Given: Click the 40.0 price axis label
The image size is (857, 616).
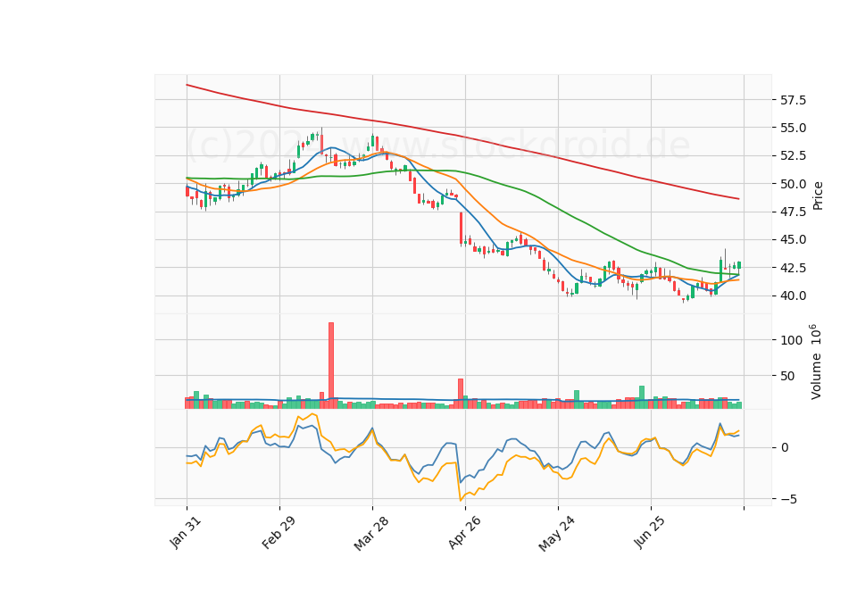Looking at the screenshot, I should point(793,296).
